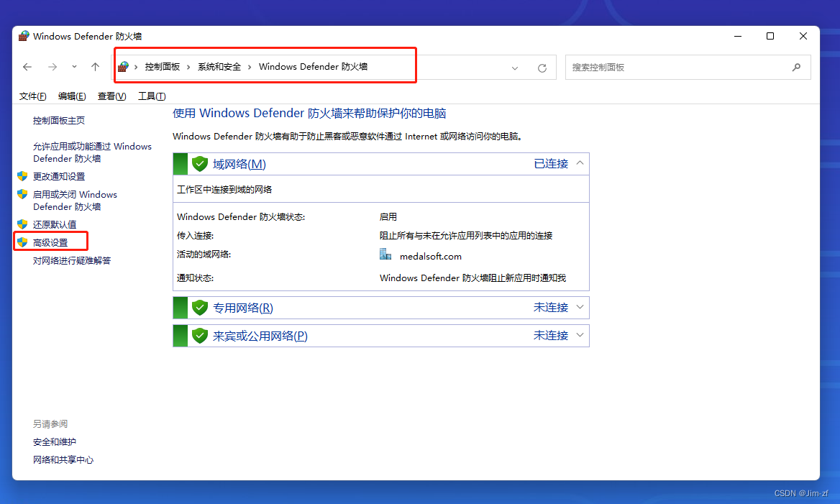Viewport: 840px width, 504px height.
Task: Click the magnifier search icon
Action: point(797,68)
